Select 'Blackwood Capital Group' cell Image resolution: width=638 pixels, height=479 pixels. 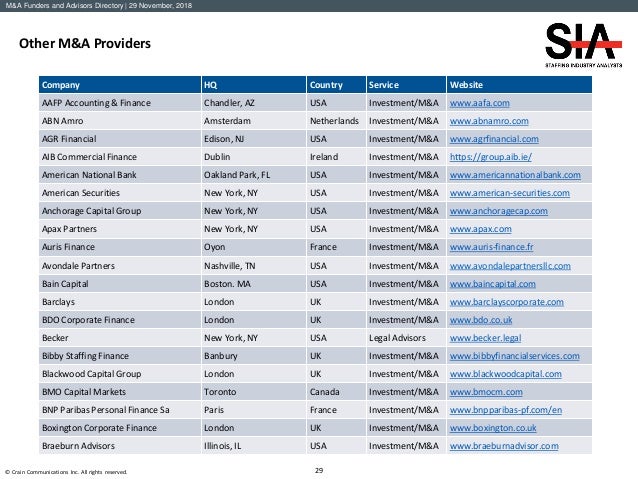(120, 374)
